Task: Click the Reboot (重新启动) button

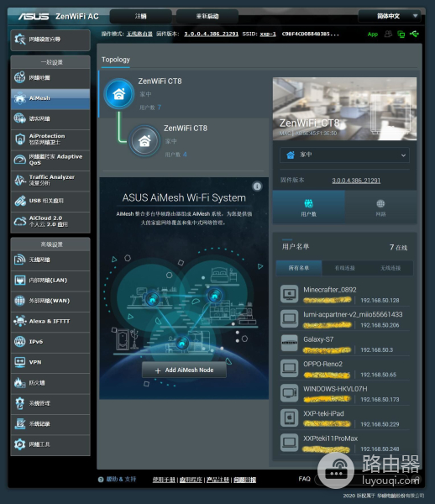Action: click(x=207, y=16)
